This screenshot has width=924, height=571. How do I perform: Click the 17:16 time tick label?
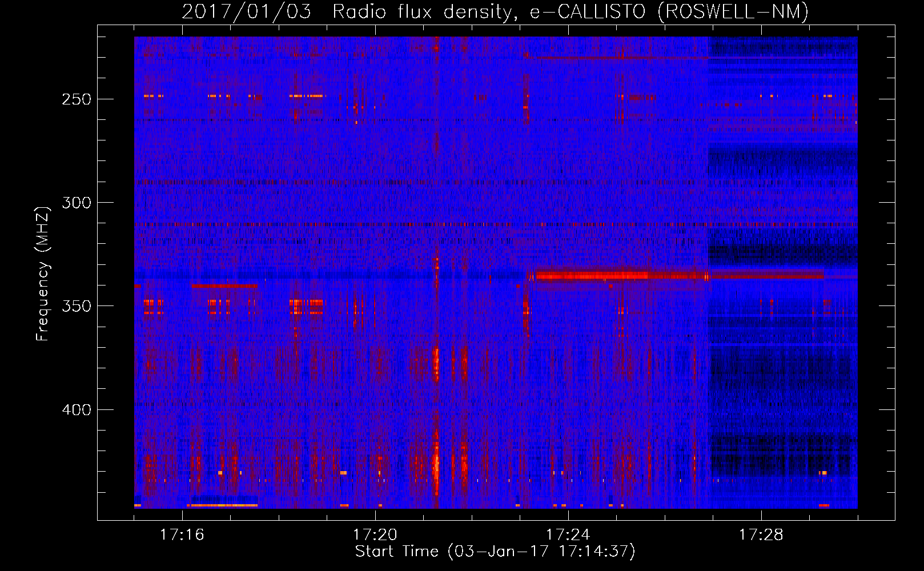click(x=182, y=534)
